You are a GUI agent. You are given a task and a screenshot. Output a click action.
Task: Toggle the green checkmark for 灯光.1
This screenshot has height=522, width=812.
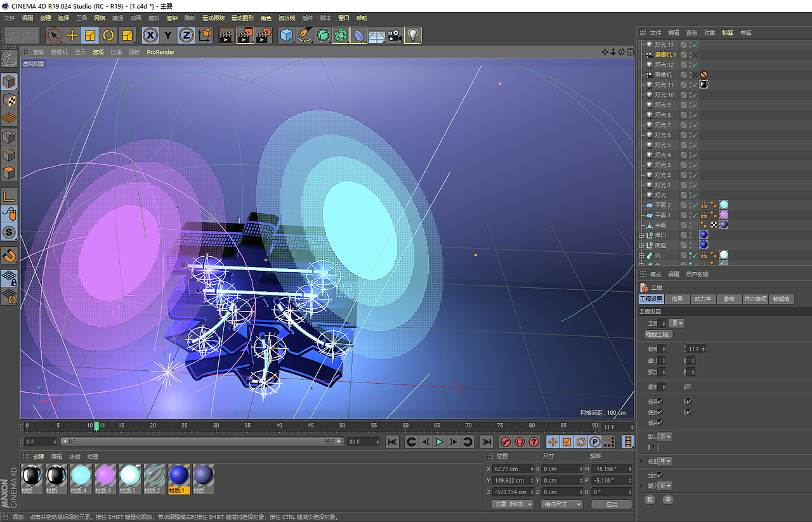pos(695,185)
